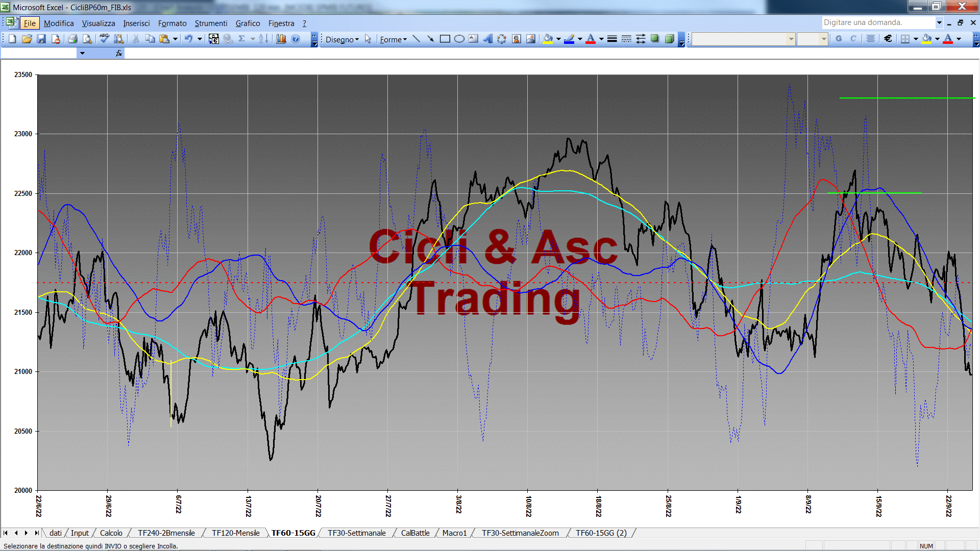
Task: Pick the yellow Fill Color on the Drawing toolbar
Action: pyautogui.click(x=548, y=39)
